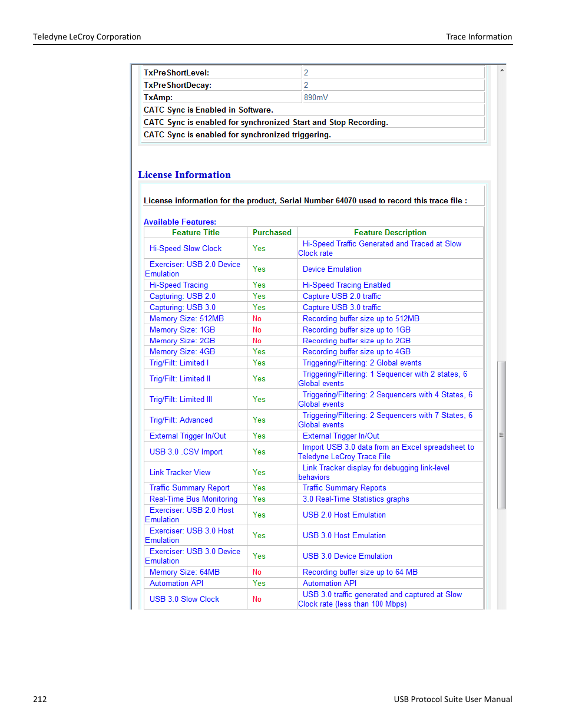Click 'Trig/Filt: Limited III' feature title
562x728 pixels.
pos(181,400)
